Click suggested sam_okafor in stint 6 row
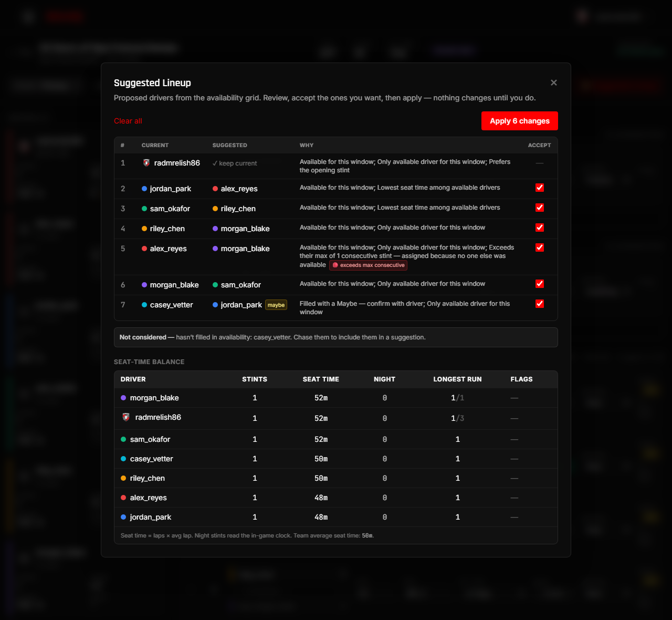The height and width of the screenshot is (620, 672). 237,285
